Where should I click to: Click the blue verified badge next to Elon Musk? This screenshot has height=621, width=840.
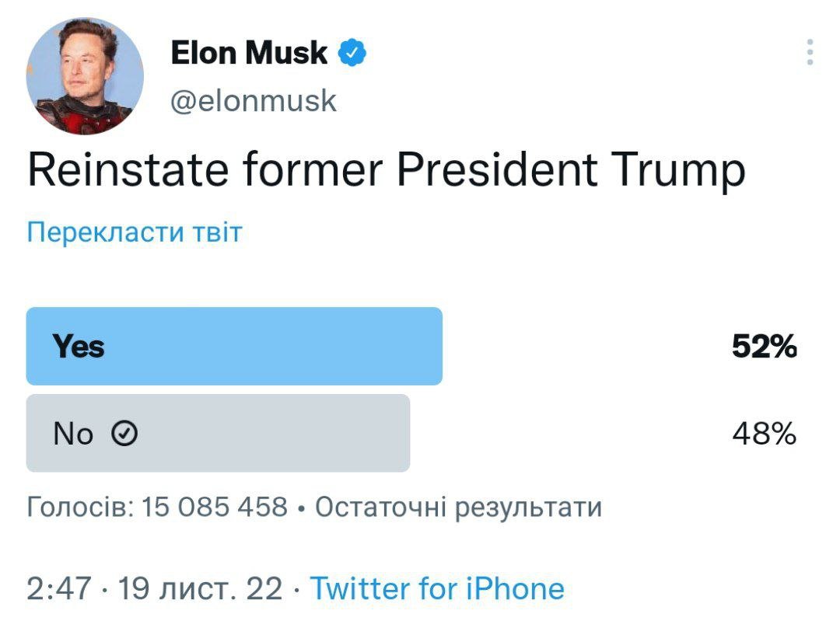tap(352, 51)
